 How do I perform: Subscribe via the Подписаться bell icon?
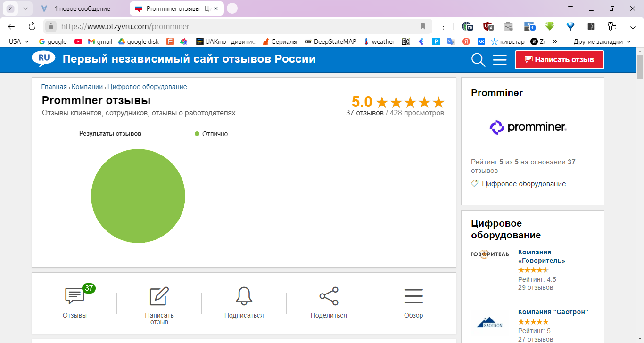coord(244,296)
